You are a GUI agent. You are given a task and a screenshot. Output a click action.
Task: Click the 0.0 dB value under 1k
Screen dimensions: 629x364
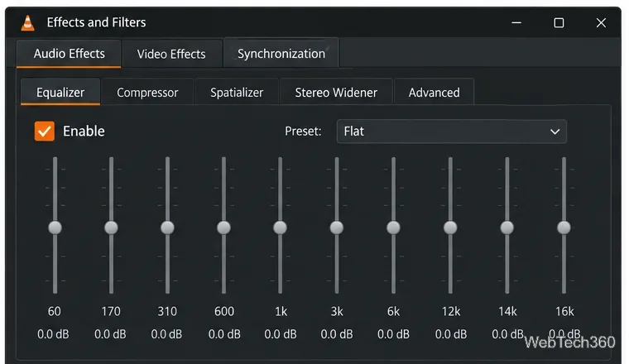[x=281, y=334]
